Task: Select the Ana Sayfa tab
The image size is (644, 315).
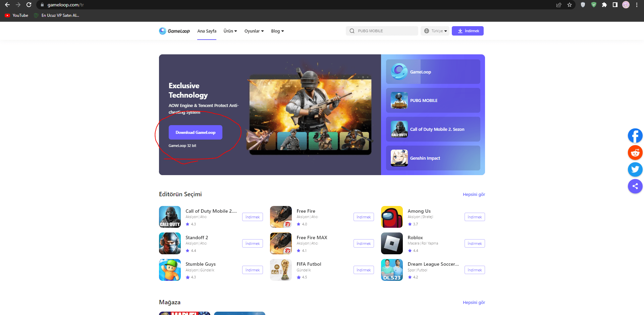Action: coord(207,31)
